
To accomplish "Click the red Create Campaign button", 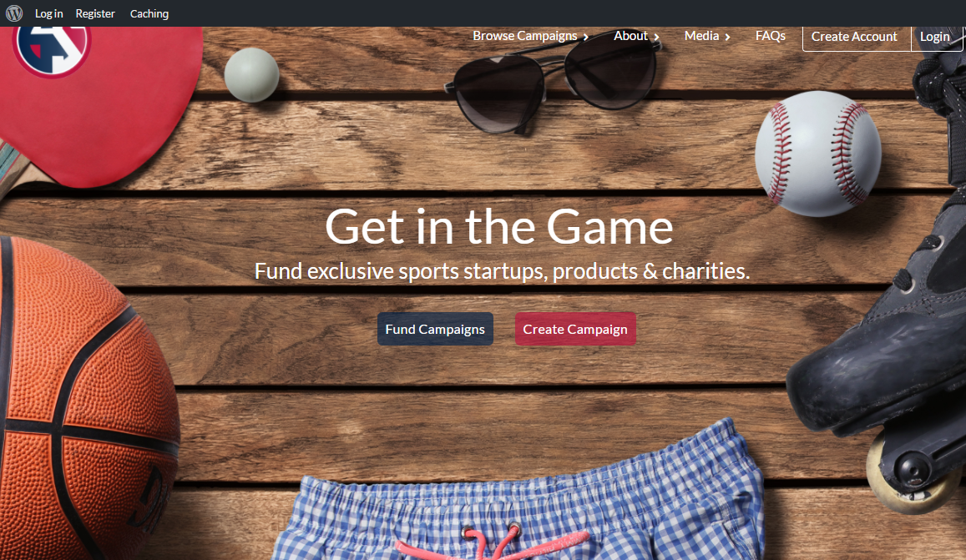I will point(575,329).
